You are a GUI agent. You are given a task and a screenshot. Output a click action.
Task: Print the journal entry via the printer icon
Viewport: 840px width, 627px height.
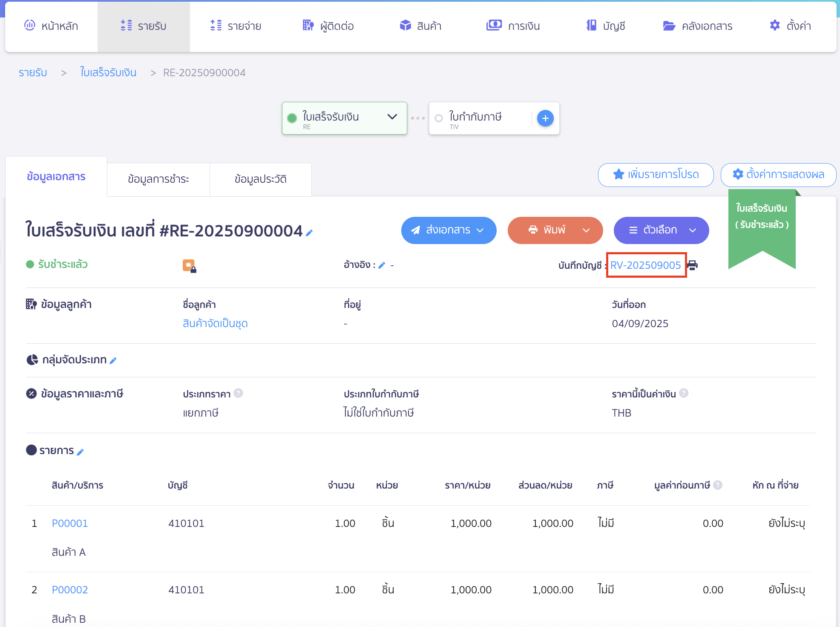click(693, 265)
